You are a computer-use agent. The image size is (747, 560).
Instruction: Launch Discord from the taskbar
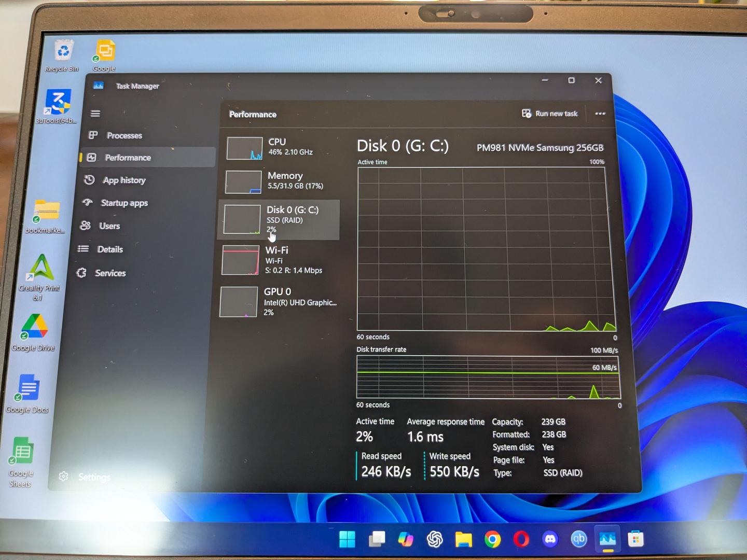point(550,540)
